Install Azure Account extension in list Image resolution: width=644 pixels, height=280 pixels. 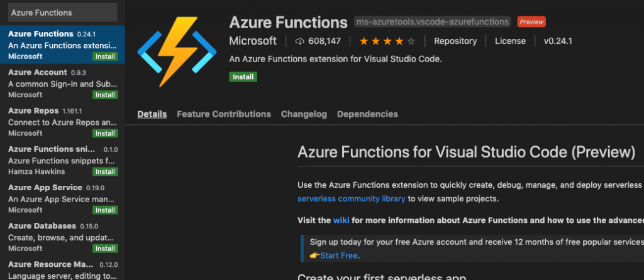click(x=105, y=95)
